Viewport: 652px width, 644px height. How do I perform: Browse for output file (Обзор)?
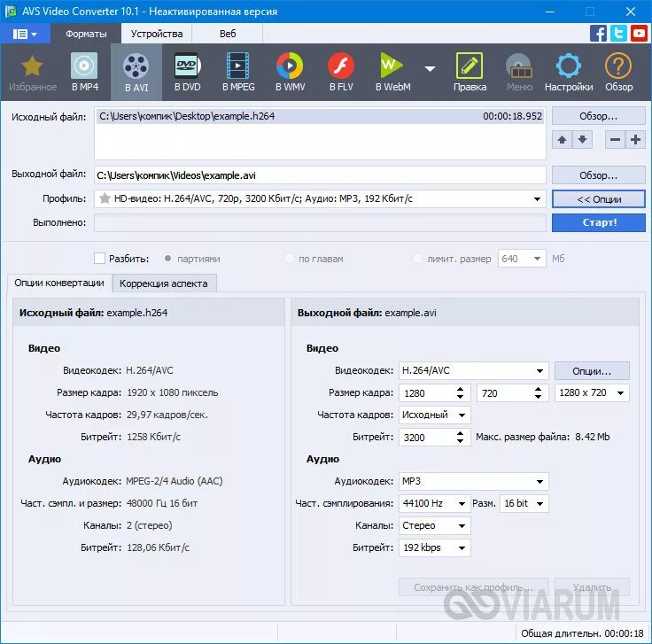[x=598, y=175]
